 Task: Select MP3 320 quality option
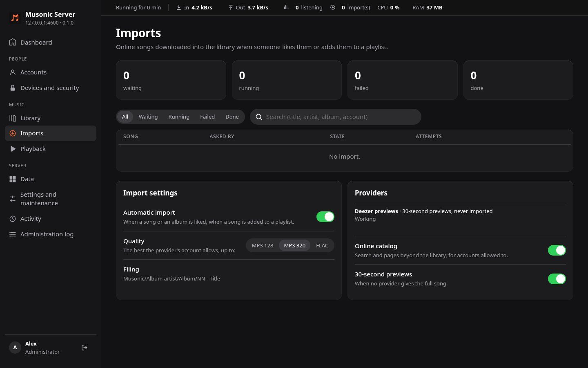click(x=295, y=245)
